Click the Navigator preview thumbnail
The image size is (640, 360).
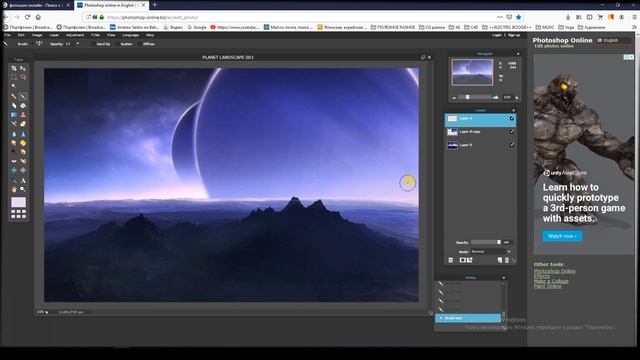point(472,72)
